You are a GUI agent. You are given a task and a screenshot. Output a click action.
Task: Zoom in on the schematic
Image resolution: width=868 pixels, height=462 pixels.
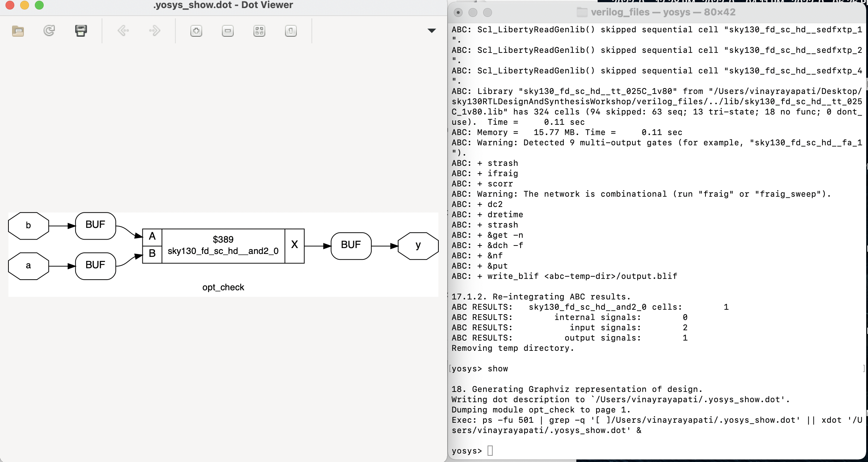[x=197, y=31]
